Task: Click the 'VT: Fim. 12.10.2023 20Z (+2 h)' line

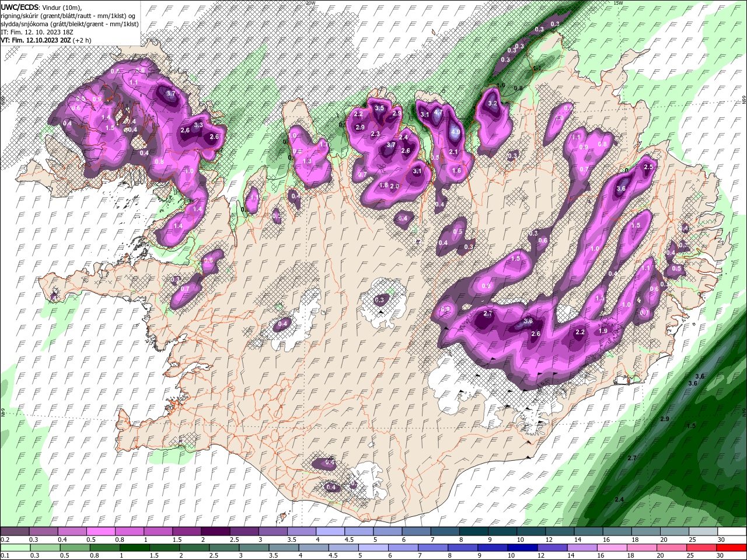Action: [x=46, y=40]
